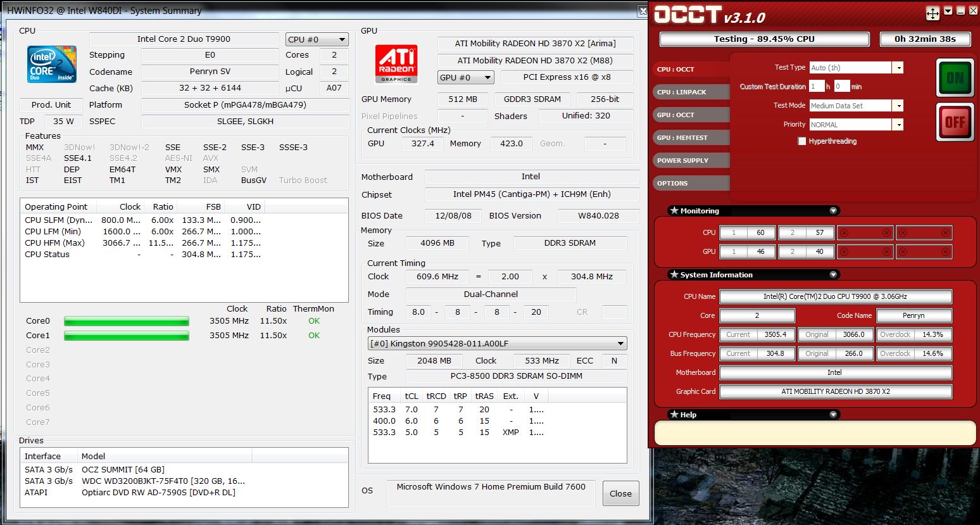The width and height of the screenshot is (980, 525).
Task: Open the Kingston memory module dropdown
Action: click(x=497, y=343)
